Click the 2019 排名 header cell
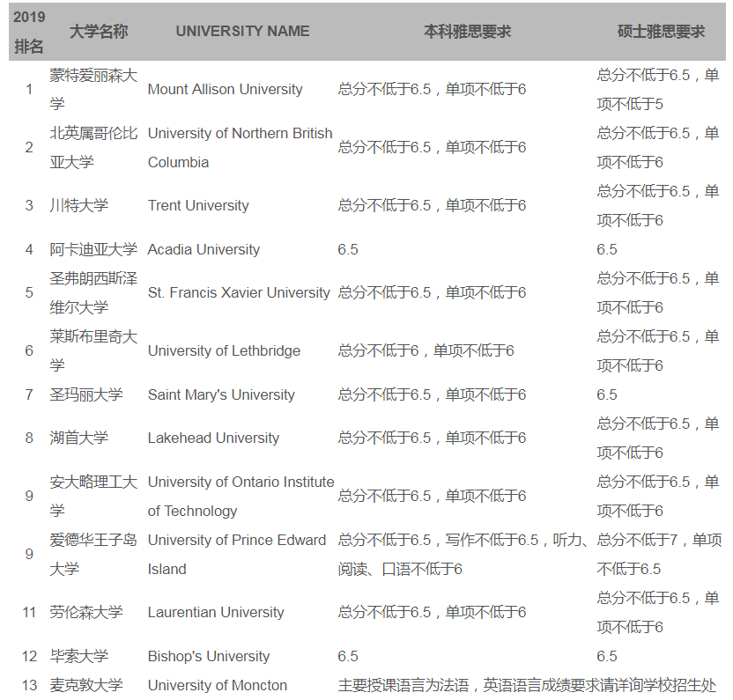 pos(29,32)
